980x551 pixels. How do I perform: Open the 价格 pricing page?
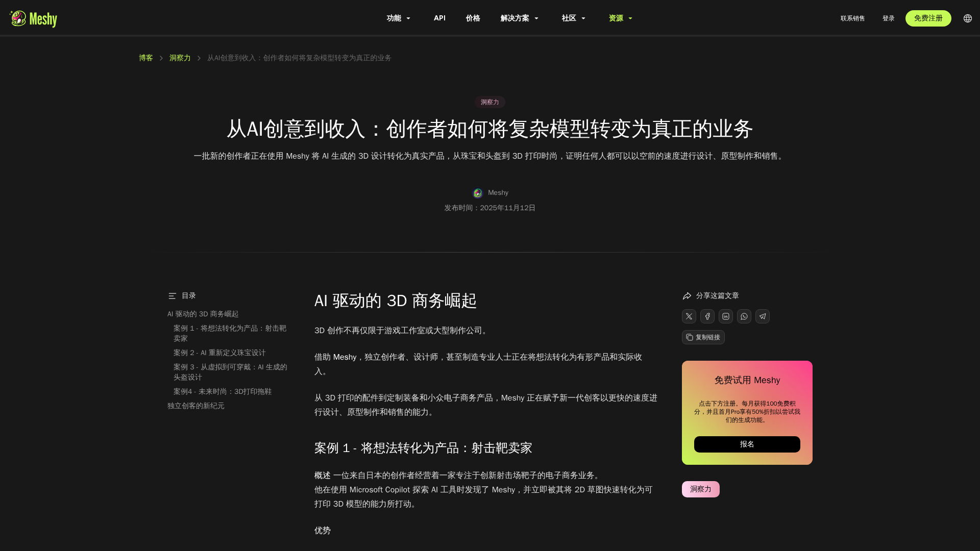473,18
